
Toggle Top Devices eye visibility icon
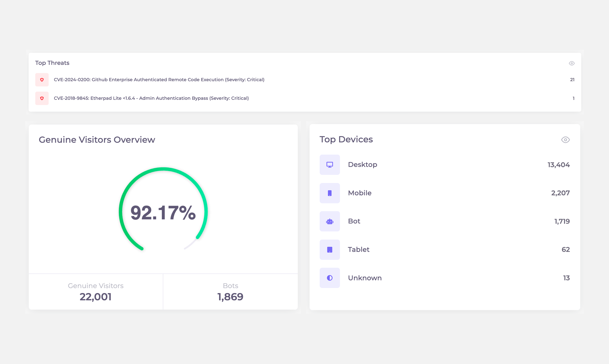[565, 140]
